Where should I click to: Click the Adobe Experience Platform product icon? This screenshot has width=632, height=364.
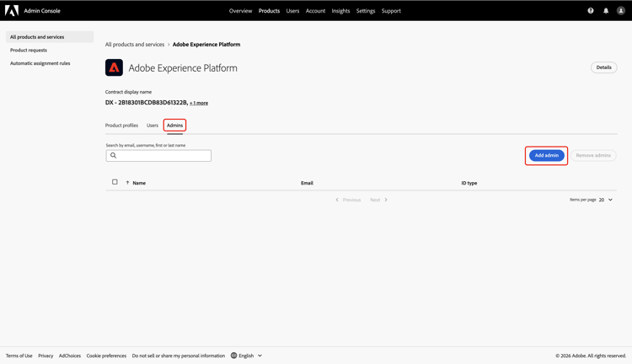click(114, 67)
